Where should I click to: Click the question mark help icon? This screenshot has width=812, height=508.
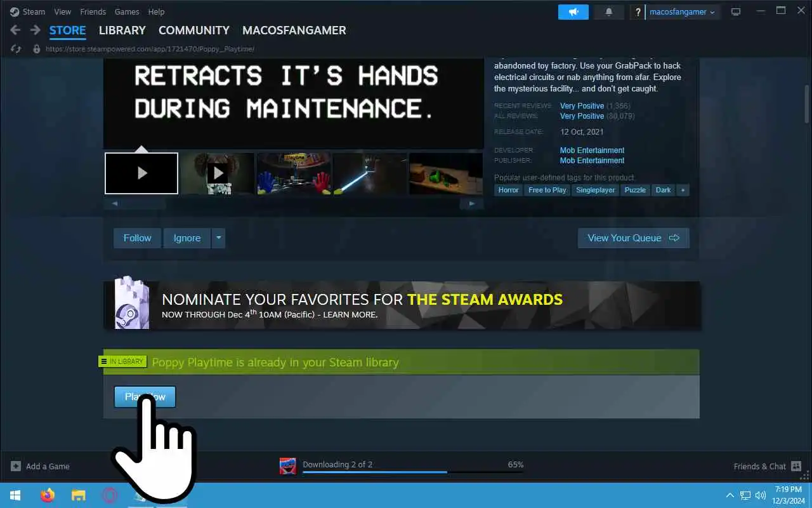(x=638, y=12)
